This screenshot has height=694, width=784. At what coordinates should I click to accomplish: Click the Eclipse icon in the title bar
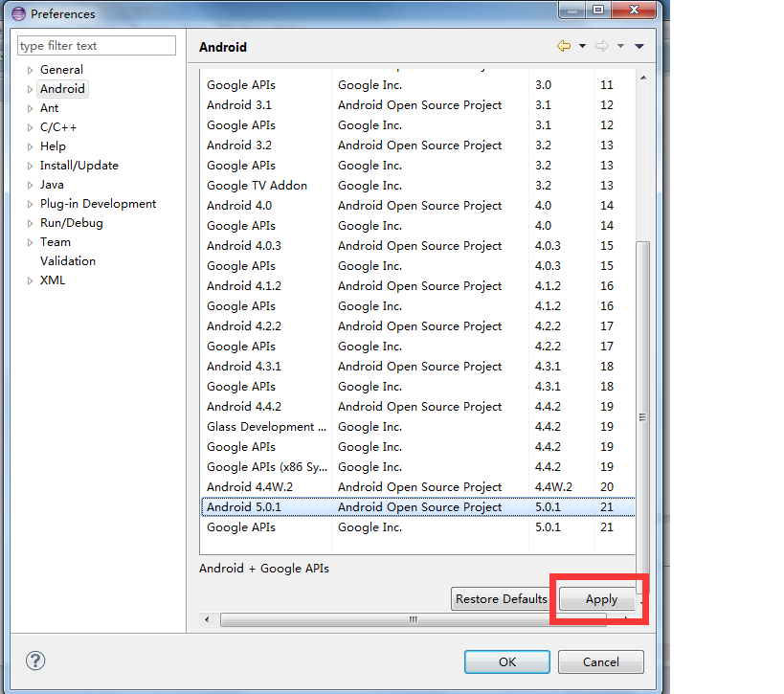click(18, 13)
